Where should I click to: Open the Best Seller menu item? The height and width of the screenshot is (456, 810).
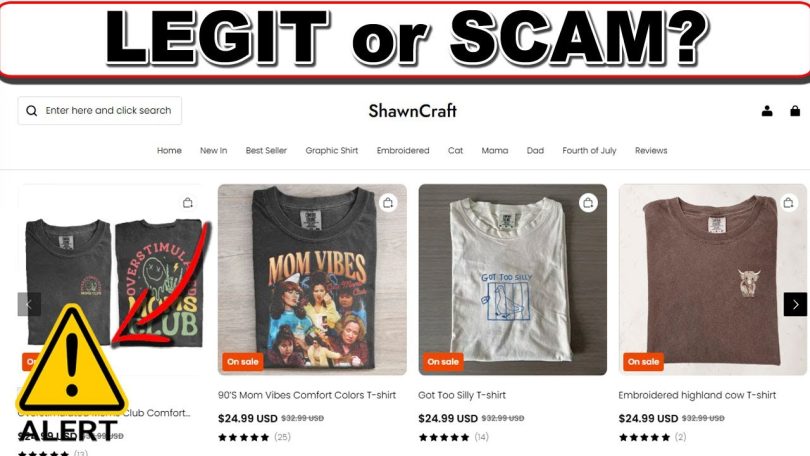click(266, 150)
